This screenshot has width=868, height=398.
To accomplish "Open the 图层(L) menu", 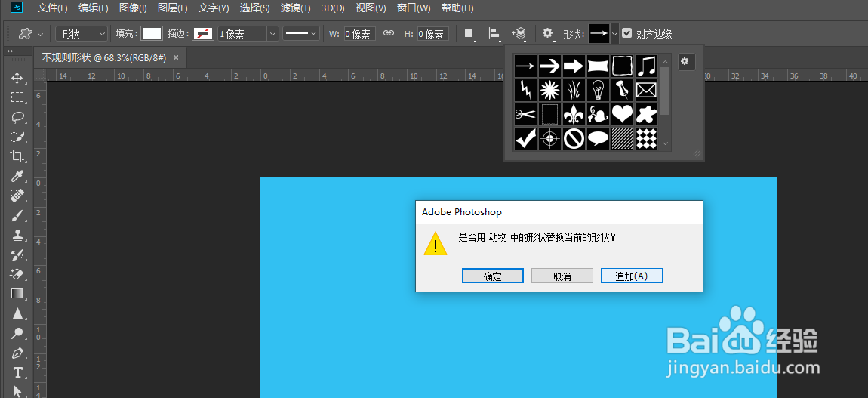I will (x=173, y=8).
